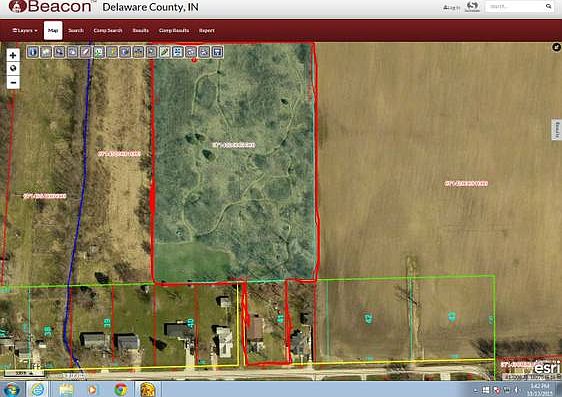
Task: Open the Search tab
Action: 76,30
